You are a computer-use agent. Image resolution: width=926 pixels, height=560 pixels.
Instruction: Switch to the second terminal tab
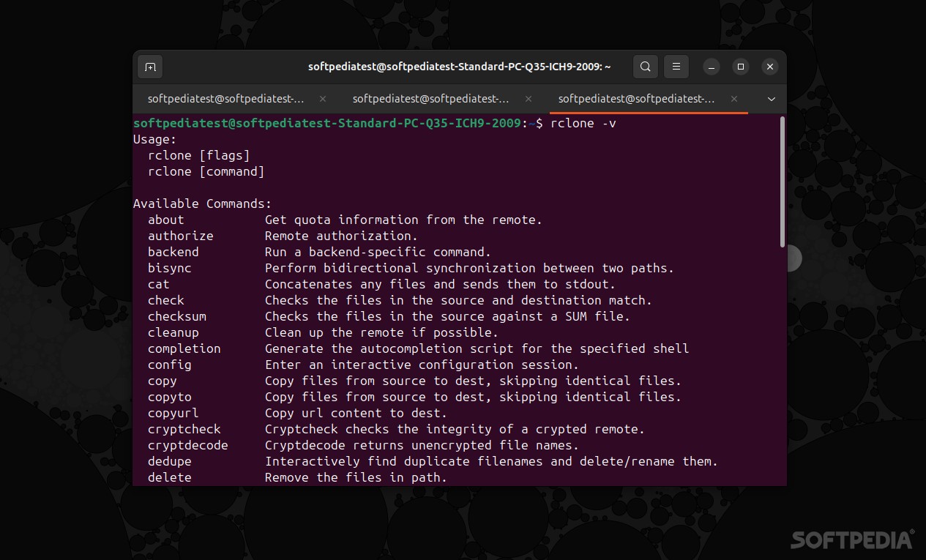click(431, 99)
